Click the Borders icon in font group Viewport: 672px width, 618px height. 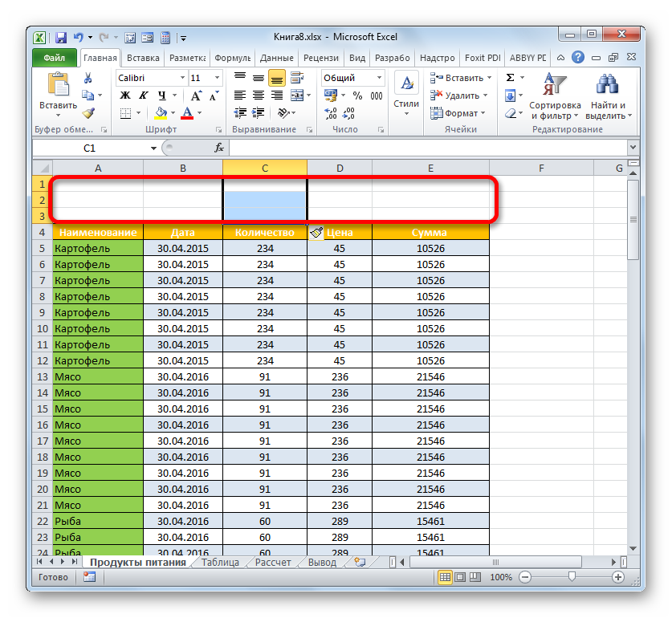point(125,113)
